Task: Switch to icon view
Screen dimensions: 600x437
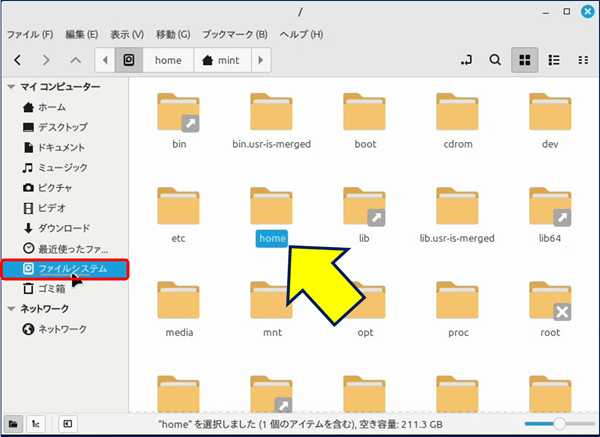Action: click(525, 60)
